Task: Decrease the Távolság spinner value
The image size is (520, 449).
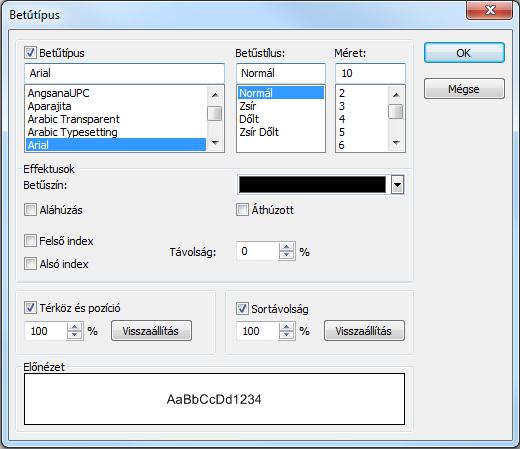Action: [x=286, y=255]
